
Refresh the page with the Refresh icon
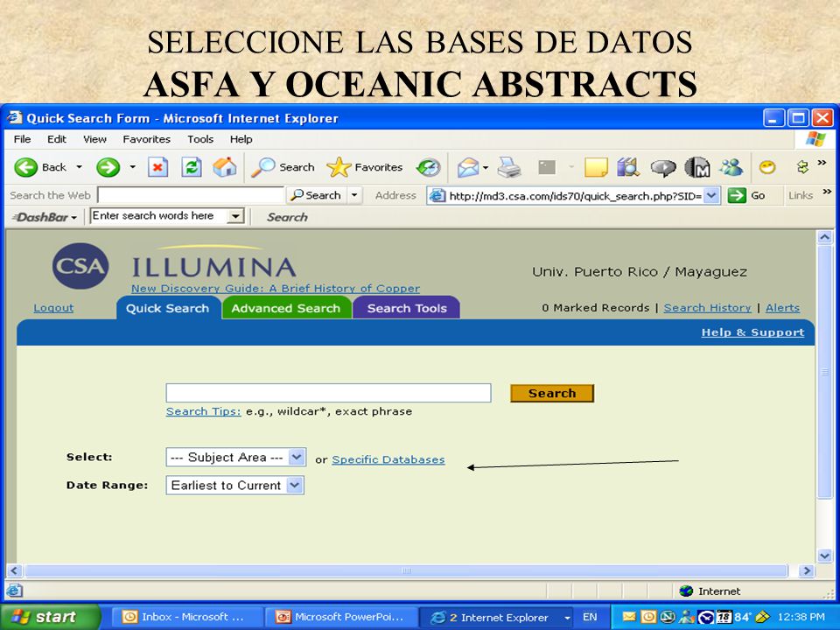click(192, 167)
